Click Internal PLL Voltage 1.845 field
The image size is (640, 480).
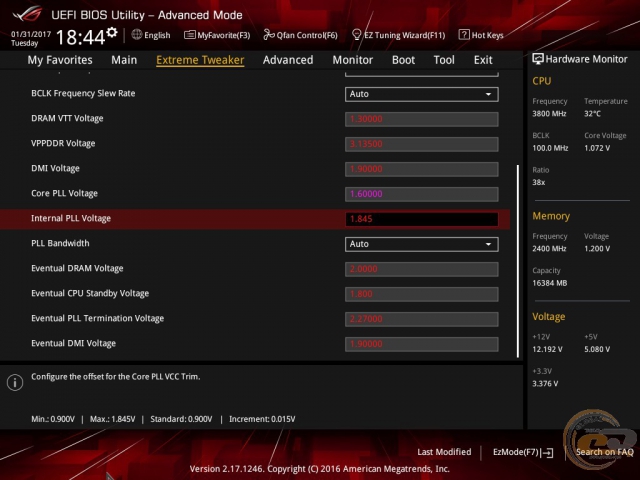(x=422, y=219)
